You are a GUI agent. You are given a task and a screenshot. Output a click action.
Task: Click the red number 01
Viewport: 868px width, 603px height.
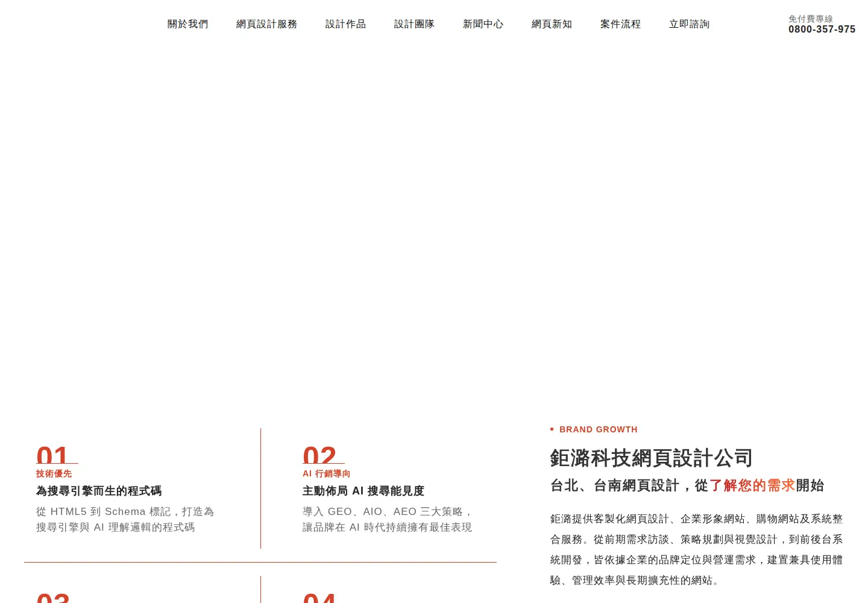coord(52,455)
